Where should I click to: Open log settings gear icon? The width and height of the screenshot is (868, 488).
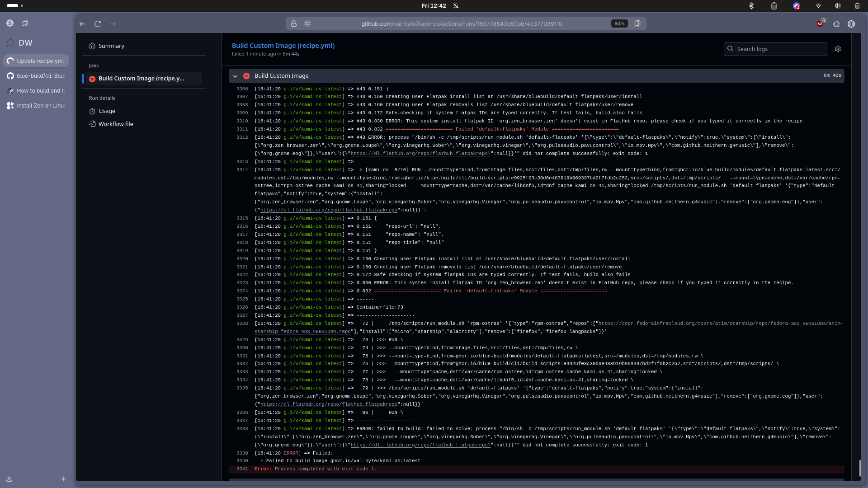838,49
